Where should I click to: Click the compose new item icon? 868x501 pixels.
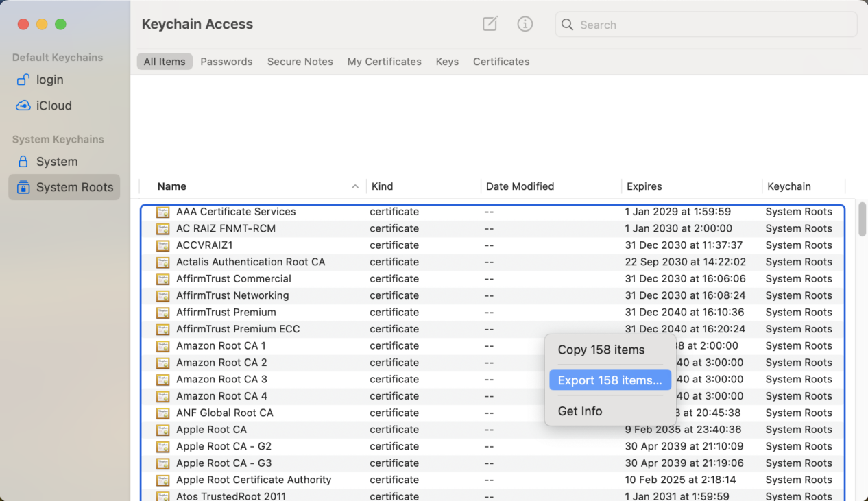490,24
